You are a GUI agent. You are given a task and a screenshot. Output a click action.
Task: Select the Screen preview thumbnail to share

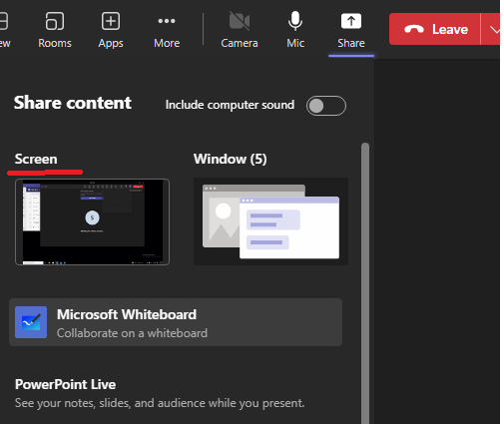click(x=92, y=221)
